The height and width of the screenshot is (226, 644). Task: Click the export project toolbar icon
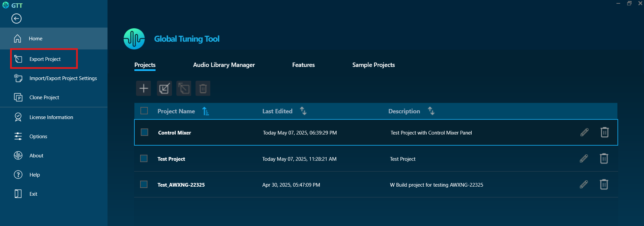pyautogui.click(x=184, y=88)
